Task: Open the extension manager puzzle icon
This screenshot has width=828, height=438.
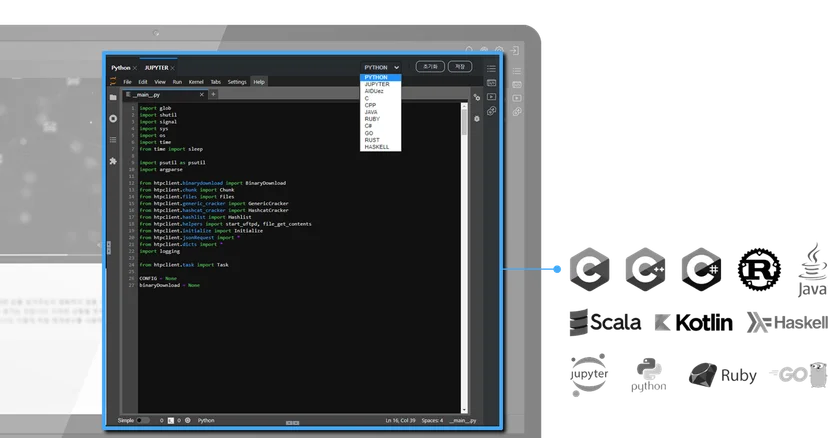Action: 113,161
